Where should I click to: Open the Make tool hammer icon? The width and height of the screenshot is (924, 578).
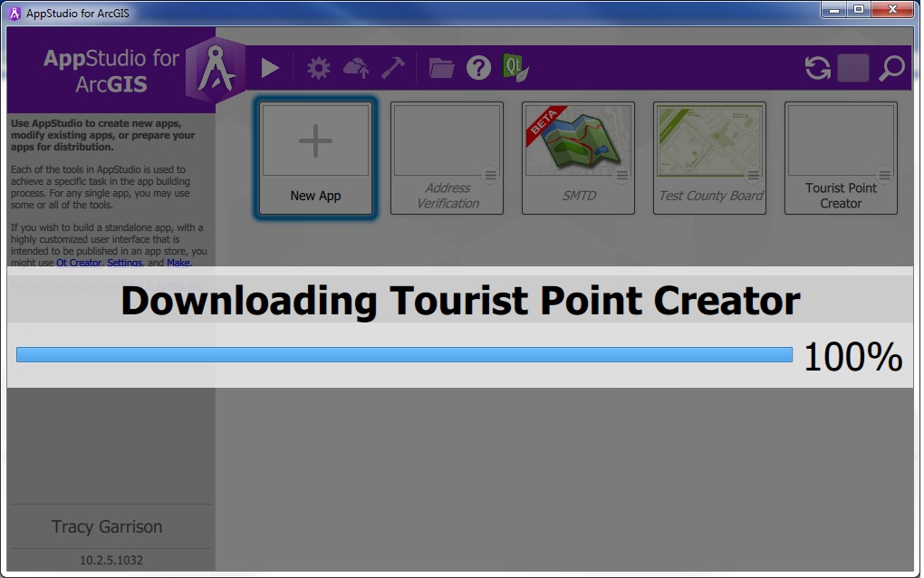393,68
